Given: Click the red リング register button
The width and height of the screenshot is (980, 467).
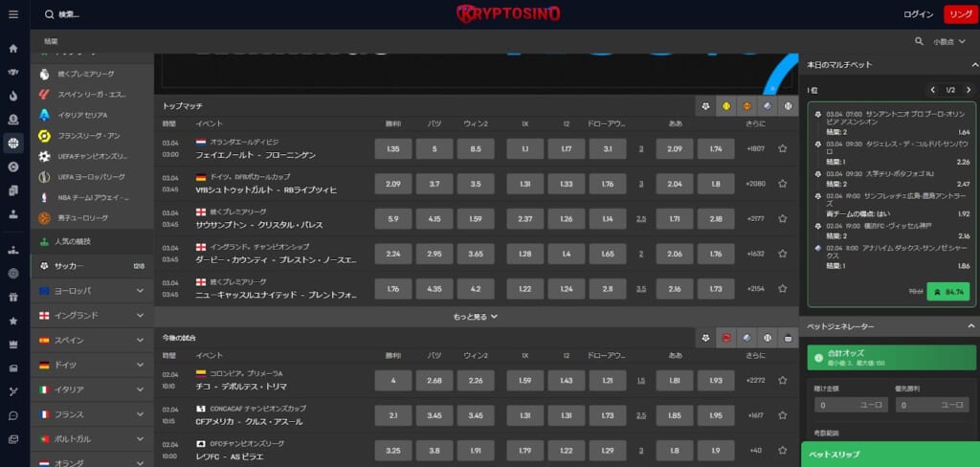Looking at the screenshot, I should tap(961, 14).
